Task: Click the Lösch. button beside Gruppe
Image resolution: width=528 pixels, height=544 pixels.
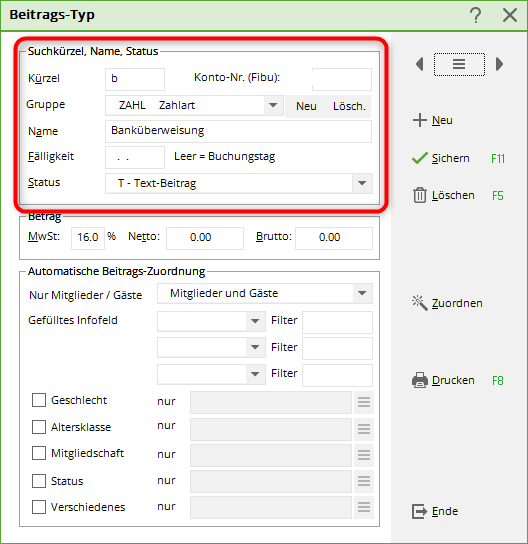Action: [x=349, y=106]
